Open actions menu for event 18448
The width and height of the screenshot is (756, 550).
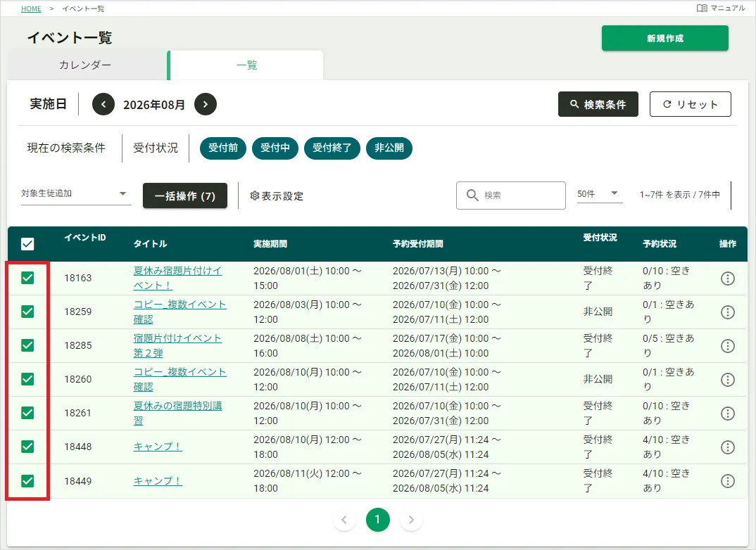[x=728, y=447]
